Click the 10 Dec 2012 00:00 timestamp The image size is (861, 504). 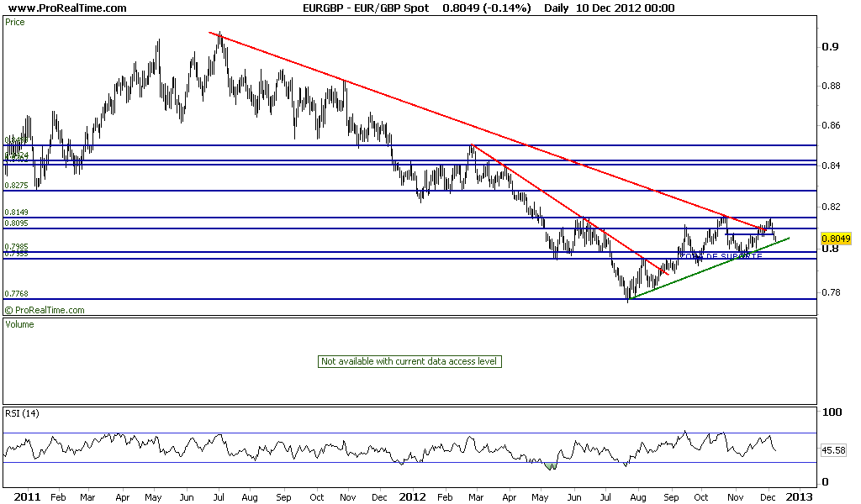(626, 8)
